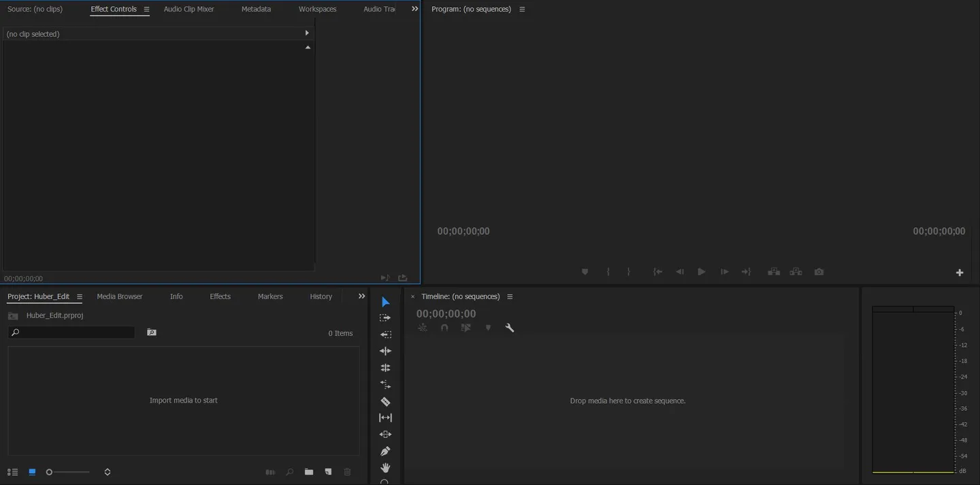Viewport: 980px width, 485px height.
Task: Select the Slide tool
Action: click(385, 435)
